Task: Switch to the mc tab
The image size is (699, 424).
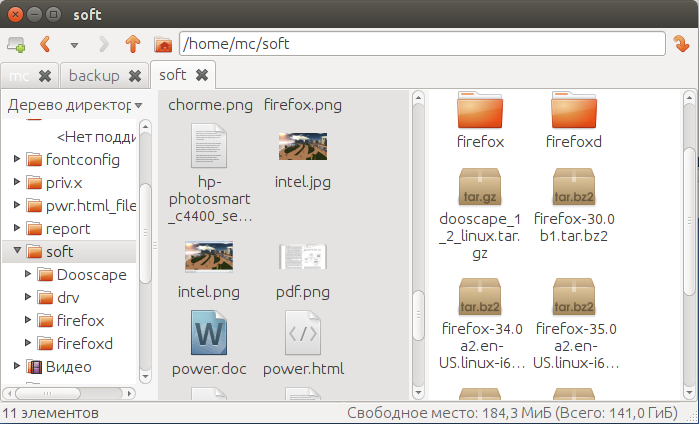Action: click(x=19, y=76)
